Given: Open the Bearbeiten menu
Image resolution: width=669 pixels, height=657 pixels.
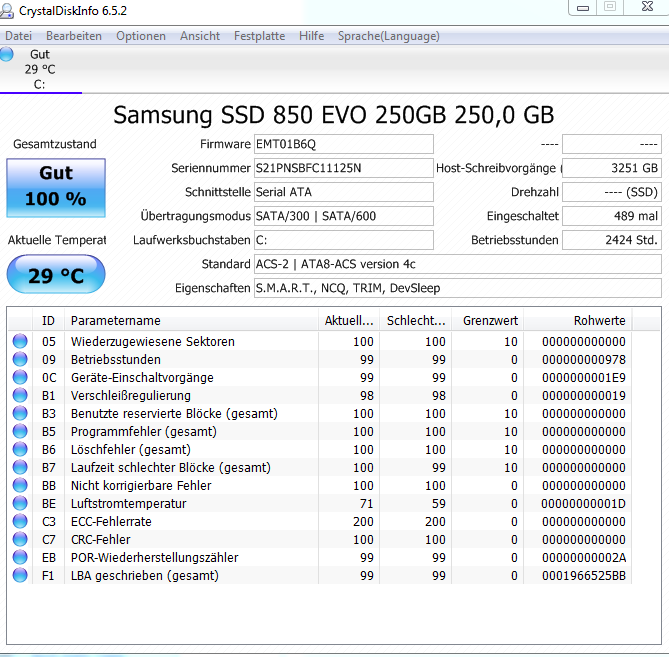Looking at the screenshot, I should 74,36.
